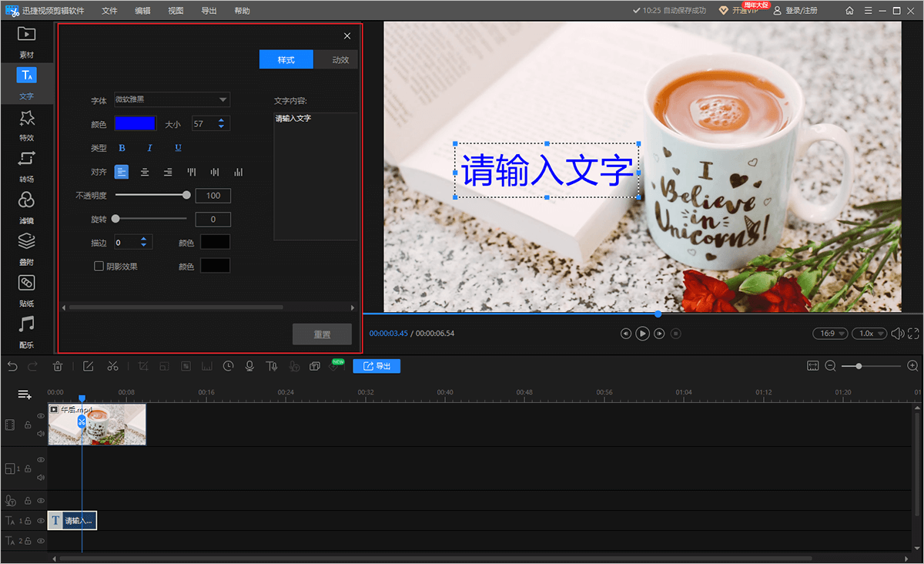The width and height of the screenshot is (924, 564).
Task: Hide text track 1 with eye icon
Action: pyautogui.click(x=40, y=521)
